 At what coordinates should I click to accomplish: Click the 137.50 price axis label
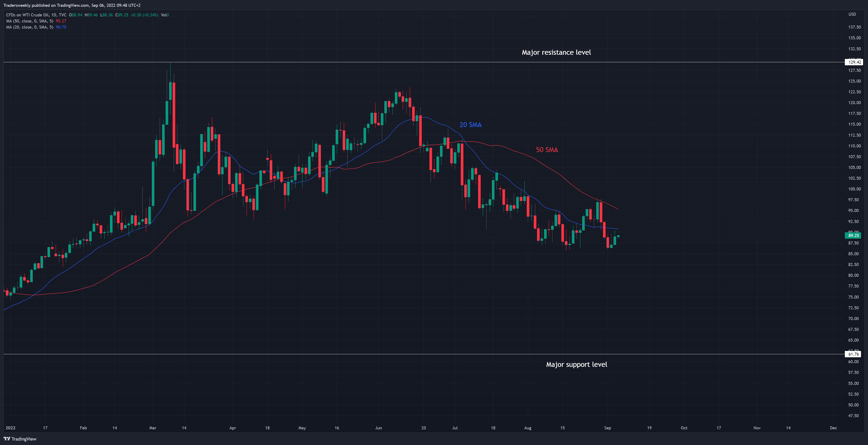pyautogui.click(x=854, y=27)
